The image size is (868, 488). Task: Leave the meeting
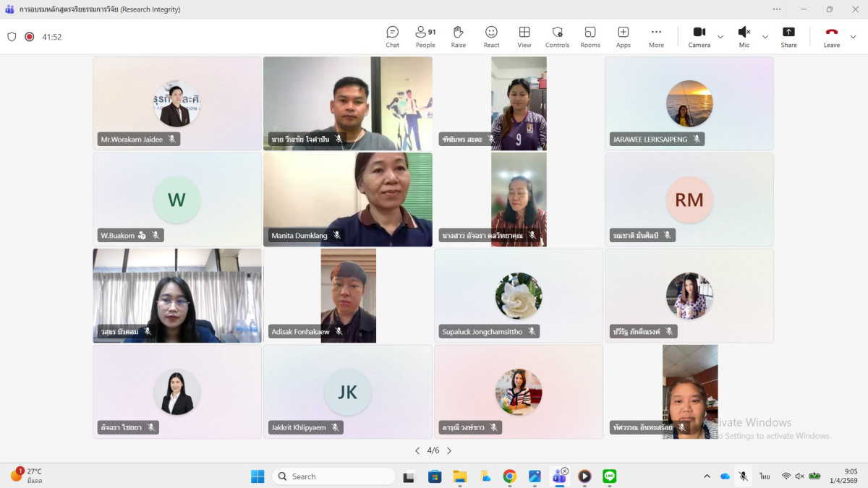tap(832, 36)
